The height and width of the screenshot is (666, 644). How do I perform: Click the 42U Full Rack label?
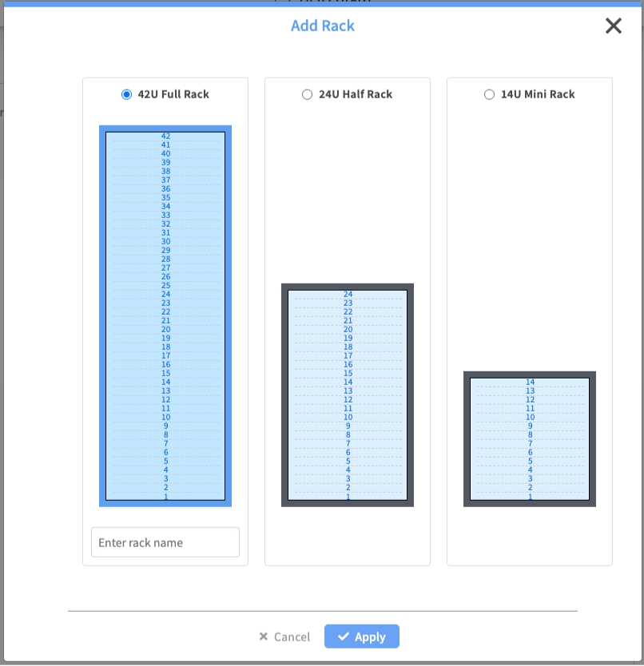click(173, 94)
